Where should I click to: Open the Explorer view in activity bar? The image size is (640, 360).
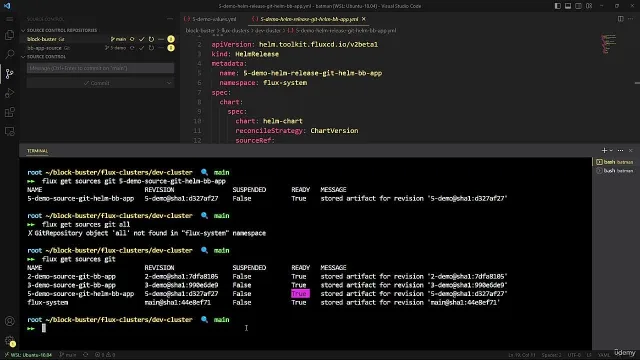tap(9, 35)
